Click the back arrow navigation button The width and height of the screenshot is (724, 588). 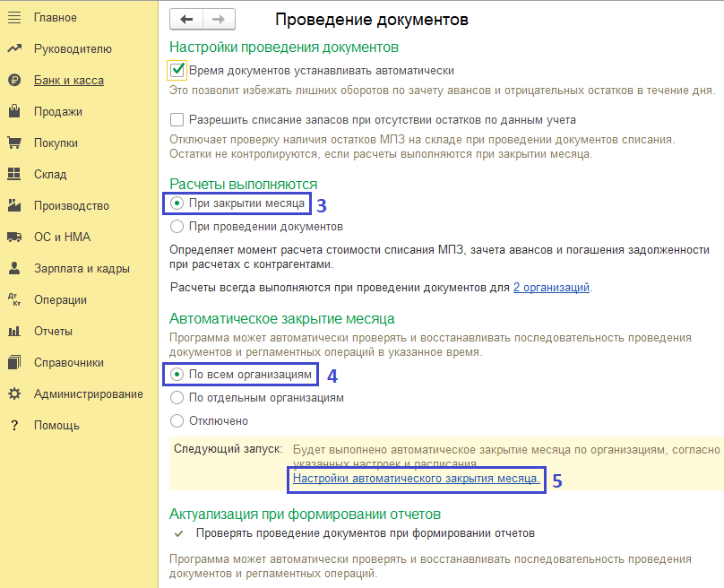point(186,19)
